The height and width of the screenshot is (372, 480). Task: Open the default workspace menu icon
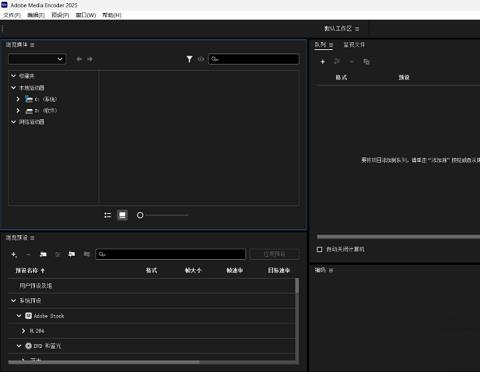(x=357, y=29)
